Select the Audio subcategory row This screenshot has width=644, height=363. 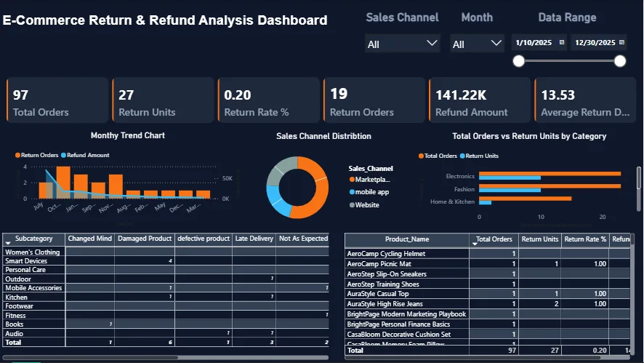166,333
